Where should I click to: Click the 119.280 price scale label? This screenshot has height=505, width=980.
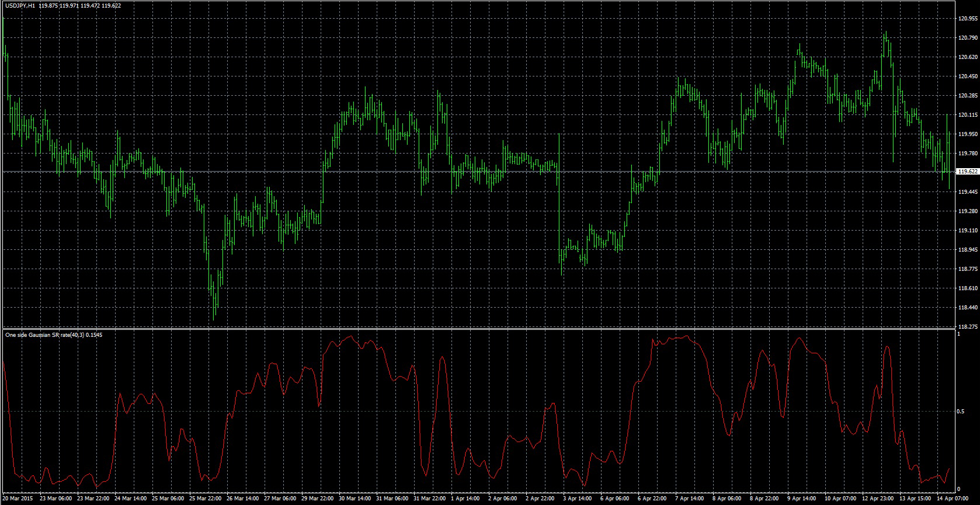(968, 211)
